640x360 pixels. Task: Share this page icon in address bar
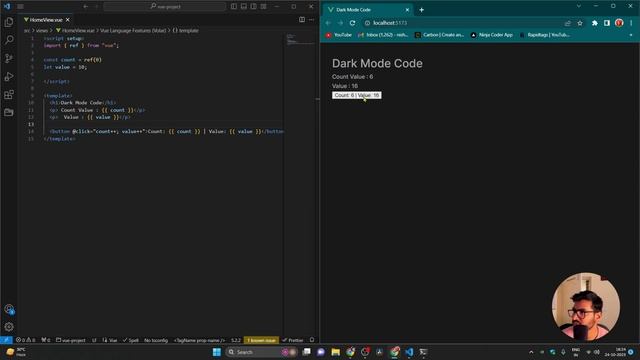point(567,23)
